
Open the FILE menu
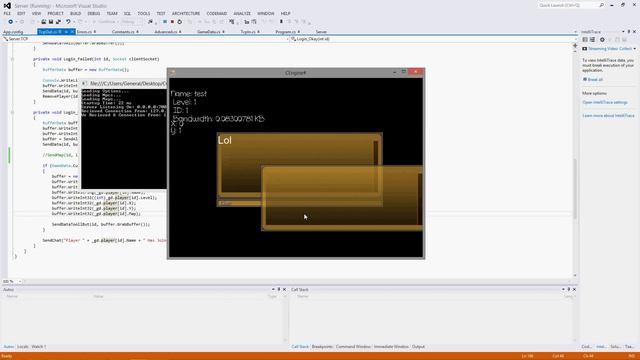coord(7,13)
